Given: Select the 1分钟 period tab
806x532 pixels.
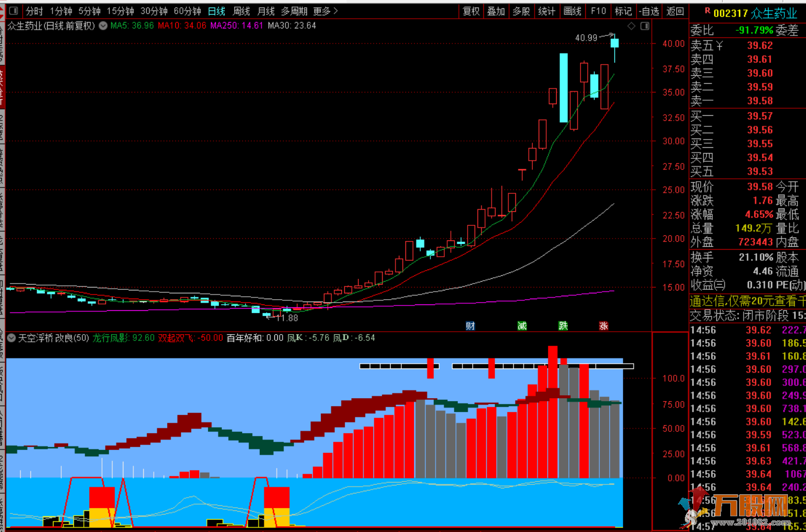Looking at the screenshot, I should 61,11.
